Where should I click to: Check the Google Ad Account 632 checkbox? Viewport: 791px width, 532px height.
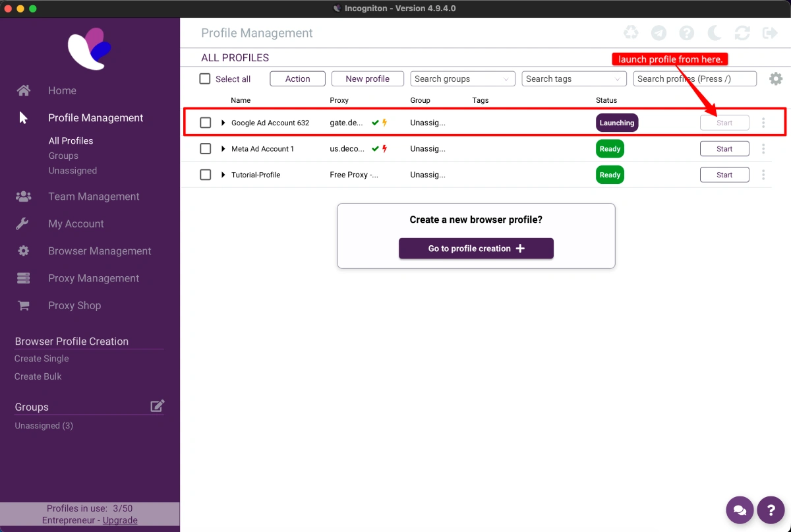206,123
